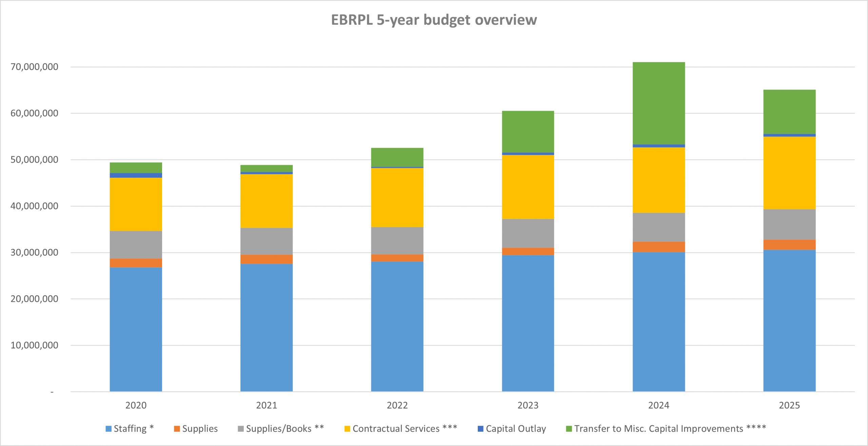Select the 2025 green Transfer segment
The width and height of the screenshot is (868, 446).
(x=789, y=112)
